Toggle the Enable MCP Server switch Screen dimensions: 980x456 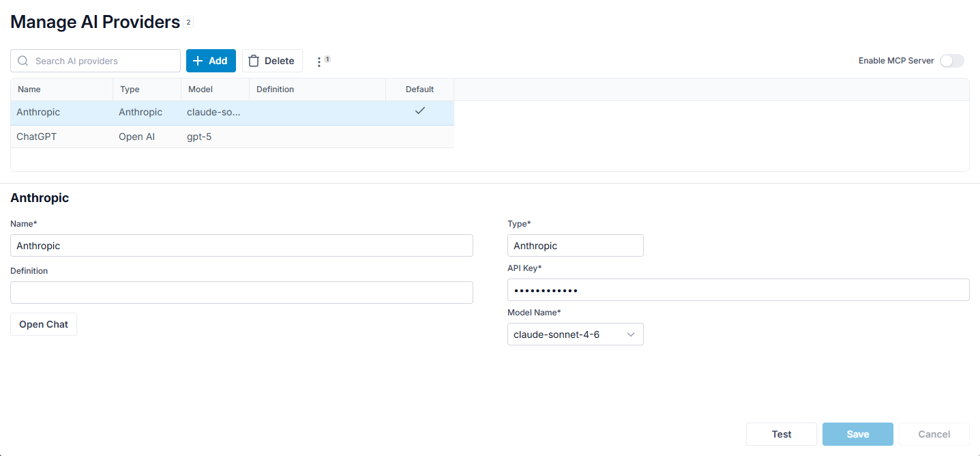(x=952, y=61)
